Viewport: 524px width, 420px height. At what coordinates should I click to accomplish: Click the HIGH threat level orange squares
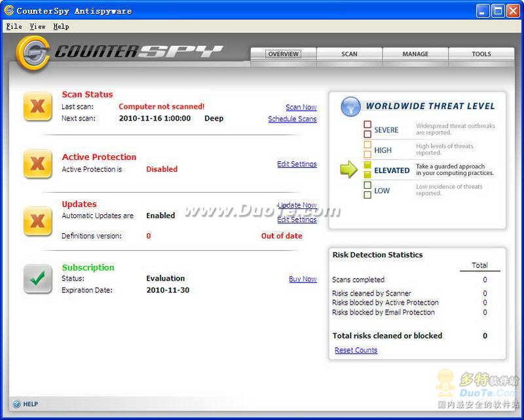(367, 149)
